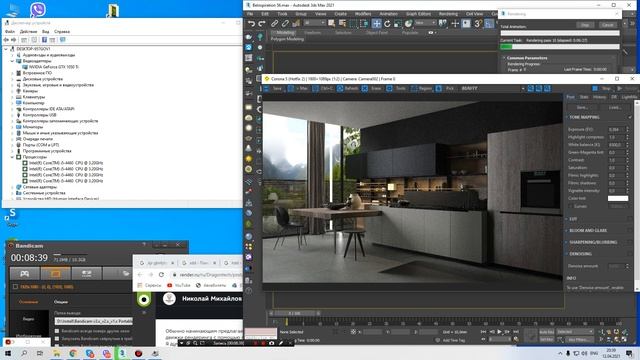Open Справка menu in Device Manager
The width and height of the screenshot is (640, 360).
(x=62, y=31)
